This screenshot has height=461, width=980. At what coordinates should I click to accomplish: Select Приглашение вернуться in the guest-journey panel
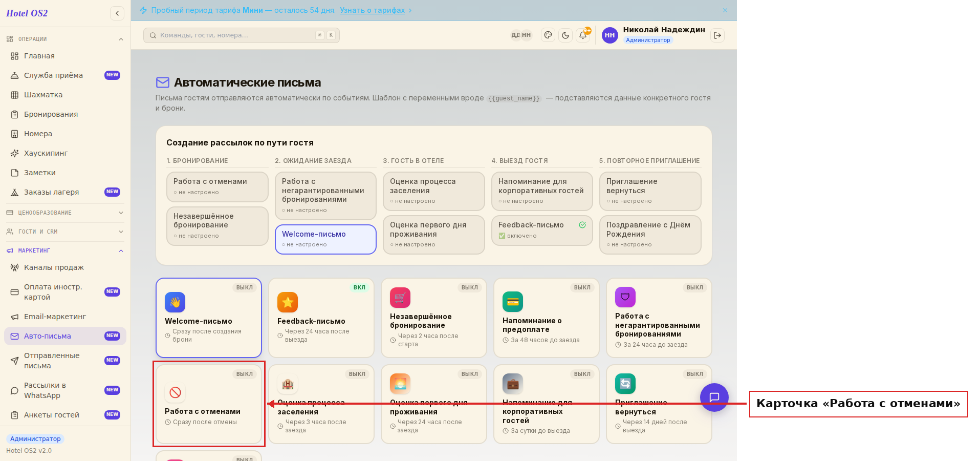click(x=650, y=191)
